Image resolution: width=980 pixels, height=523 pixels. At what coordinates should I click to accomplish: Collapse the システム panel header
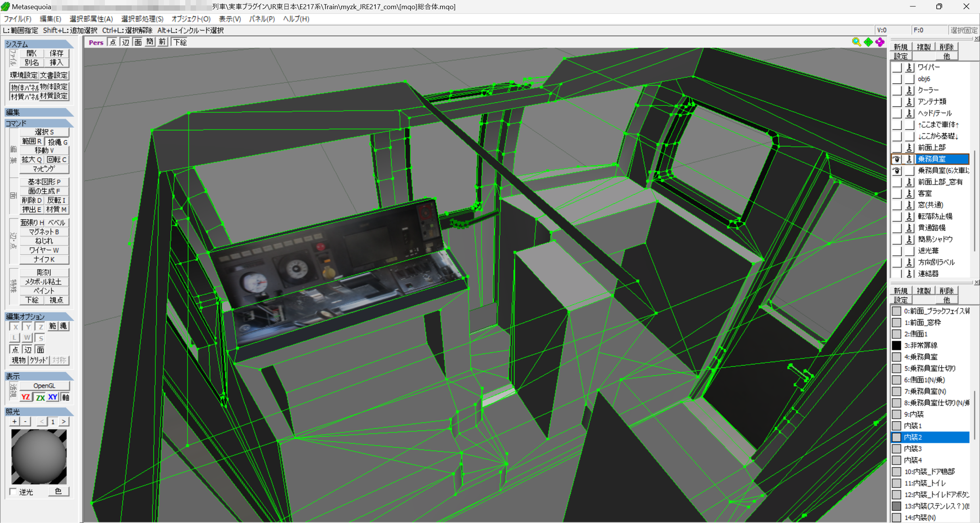(39, 44)
